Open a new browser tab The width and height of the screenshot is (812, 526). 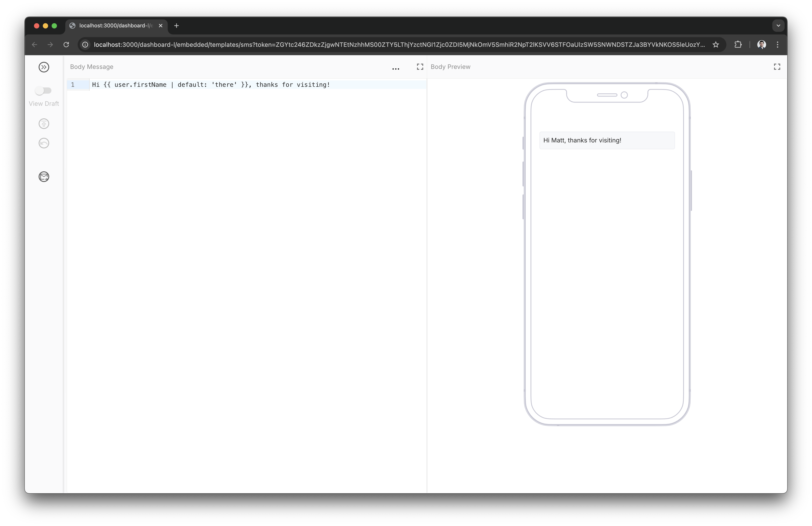tap(176, 26)
